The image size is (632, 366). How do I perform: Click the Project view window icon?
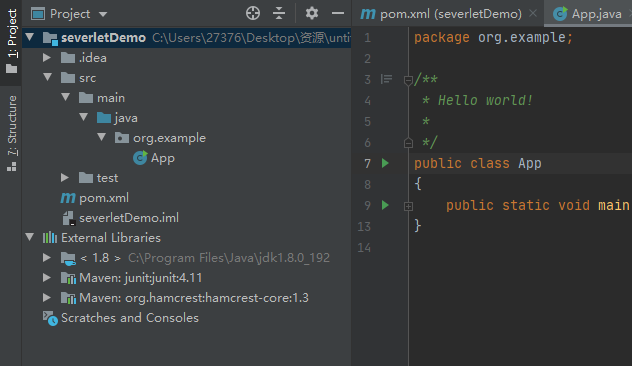tap(38, 14)
